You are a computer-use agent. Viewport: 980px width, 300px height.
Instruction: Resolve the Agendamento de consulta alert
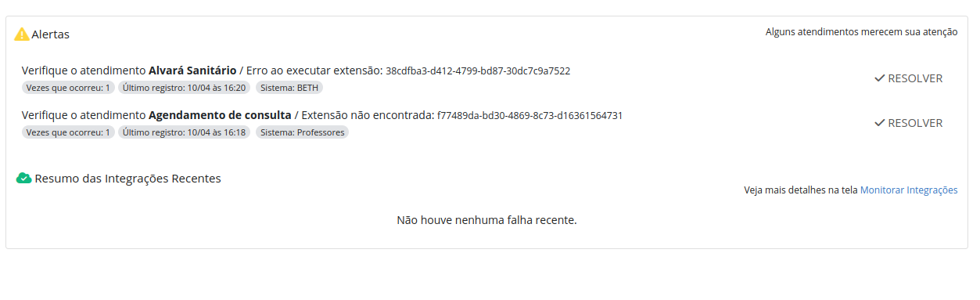(x=908, y=123)
